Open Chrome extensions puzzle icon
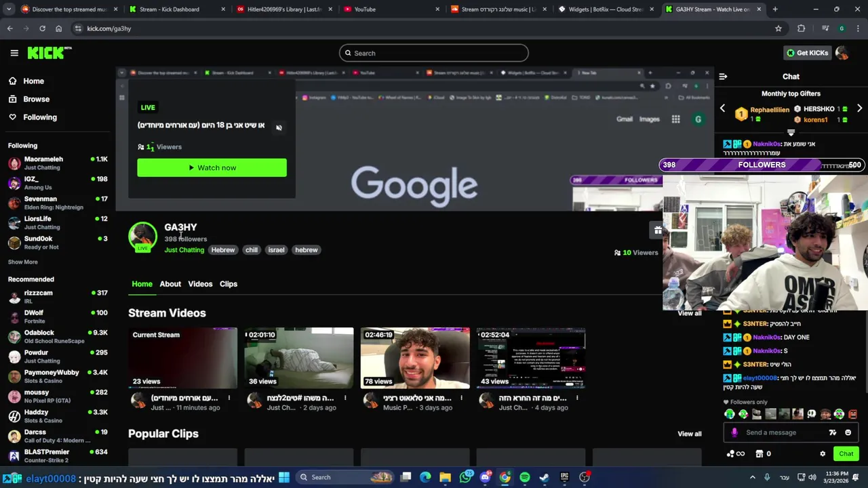 (x=802, y=28)
